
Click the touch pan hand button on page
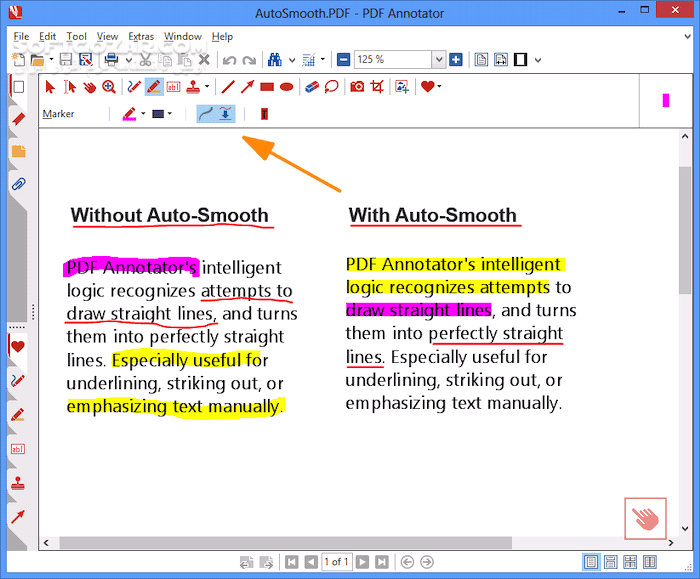[645, 518]
